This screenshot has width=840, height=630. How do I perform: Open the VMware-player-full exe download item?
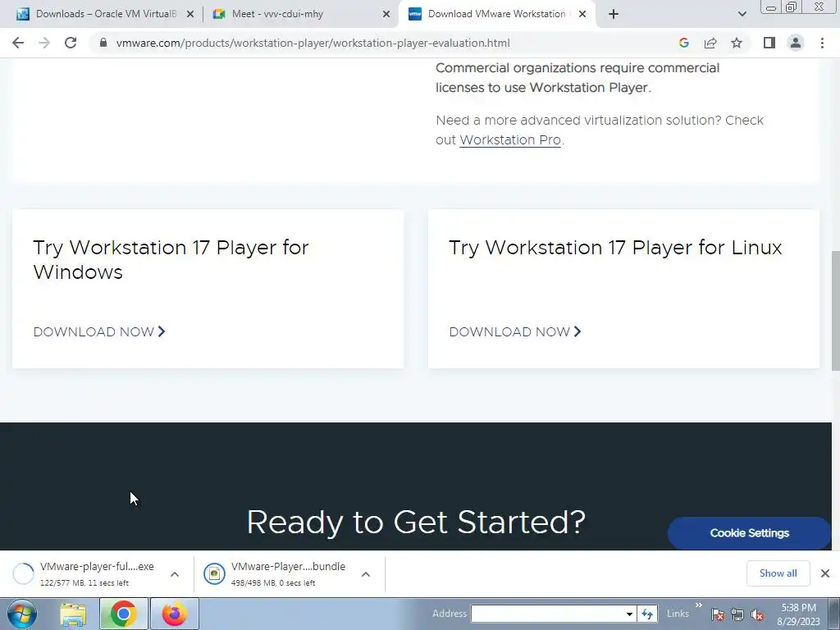point(97,573)
